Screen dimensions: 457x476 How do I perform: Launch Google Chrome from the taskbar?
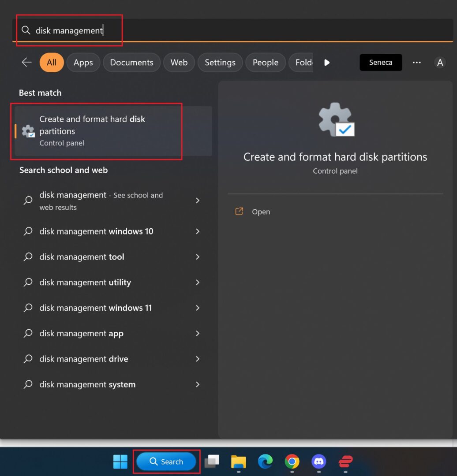pyautogui.click(x=292, y=461)
